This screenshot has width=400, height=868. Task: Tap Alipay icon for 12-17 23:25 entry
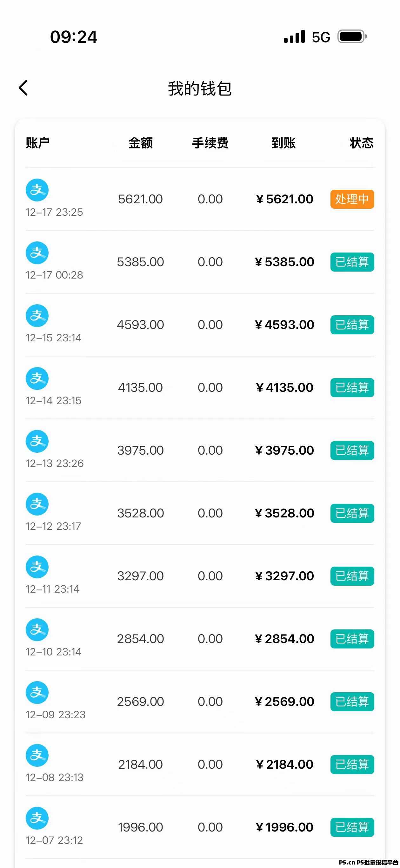tap(37, 190)
